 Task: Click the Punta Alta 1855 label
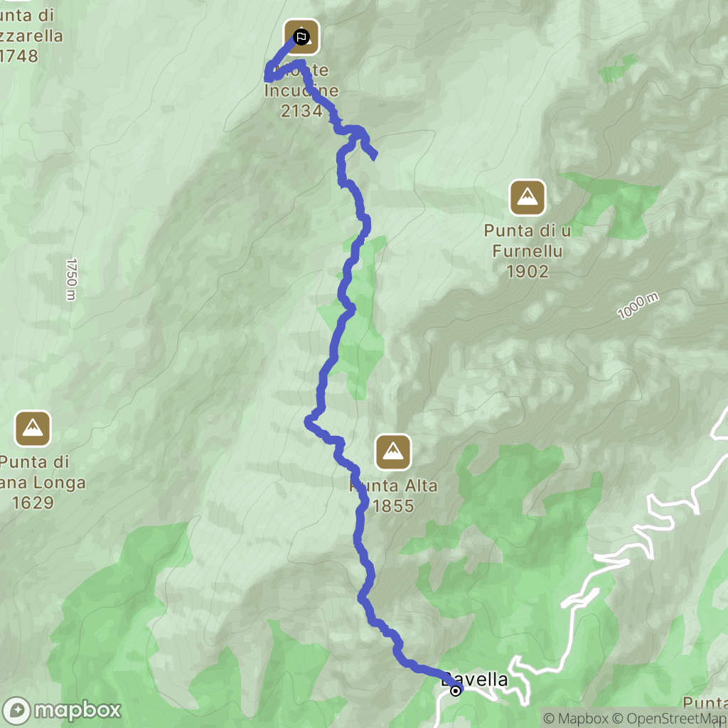pyautogui.click(x=392, y=496)
